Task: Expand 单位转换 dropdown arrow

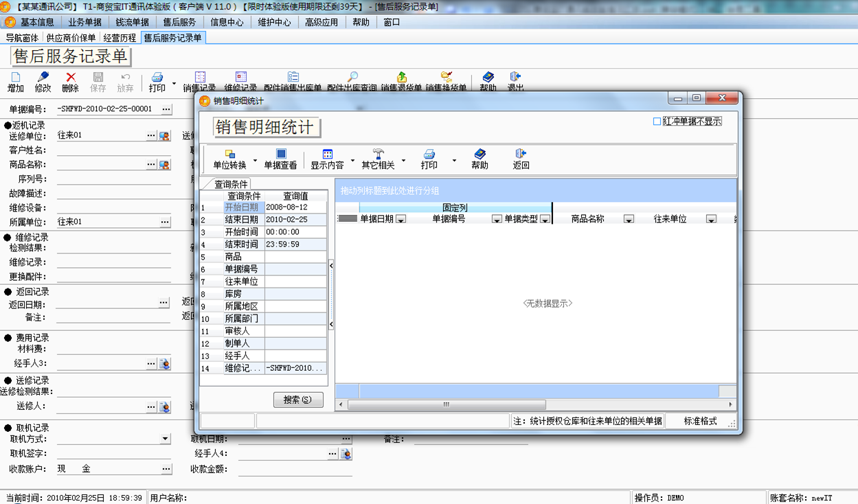Action: [256, 162]
